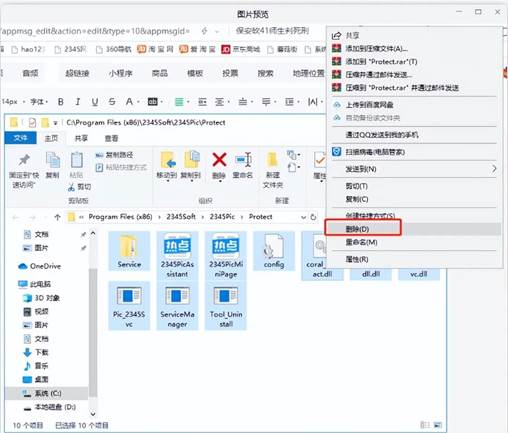Click the Copy to folder icon
This screenshot has height=433, width=508.
coord(191,159)
